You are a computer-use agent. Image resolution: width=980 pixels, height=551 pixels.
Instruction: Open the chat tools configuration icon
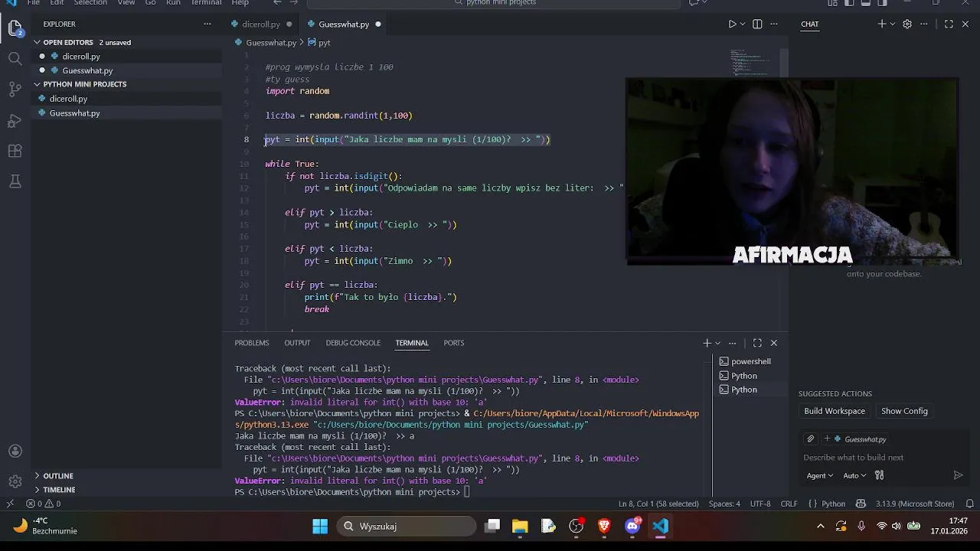[879, 475]
